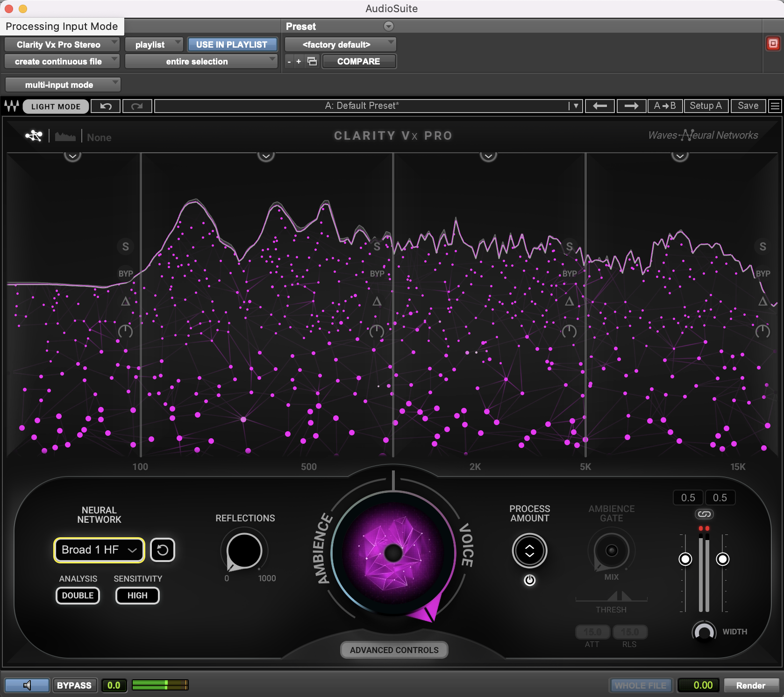Open the Clarity Vx Pro Stereo plugin selector
The height and width of the screenshot is (697, 784).
click(62, 44)
